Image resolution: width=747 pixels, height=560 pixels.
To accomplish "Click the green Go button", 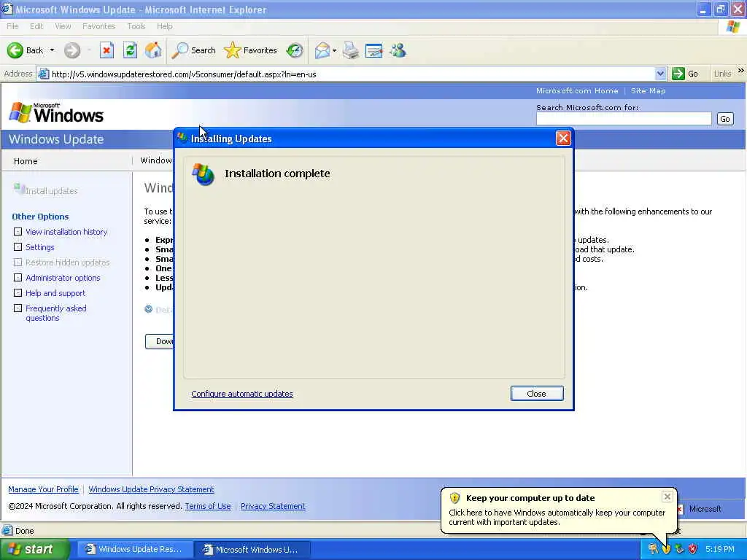I will point(684,74).
